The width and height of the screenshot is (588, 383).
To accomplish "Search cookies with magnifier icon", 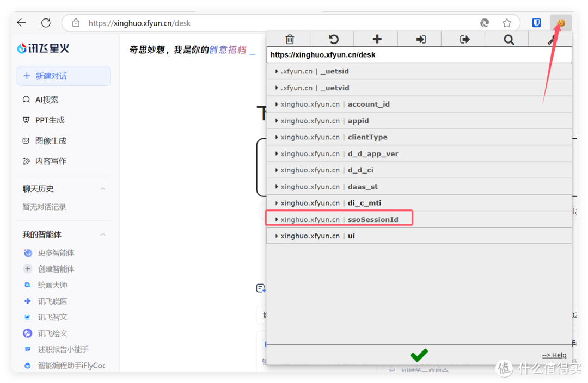I will point(509,39).
